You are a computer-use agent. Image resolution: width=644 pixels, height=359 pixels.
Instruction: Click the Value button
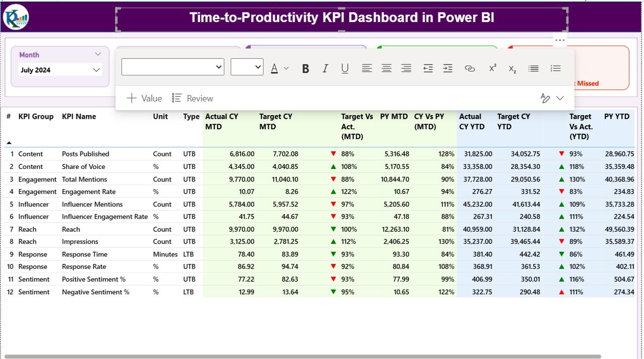pos(144,98)
